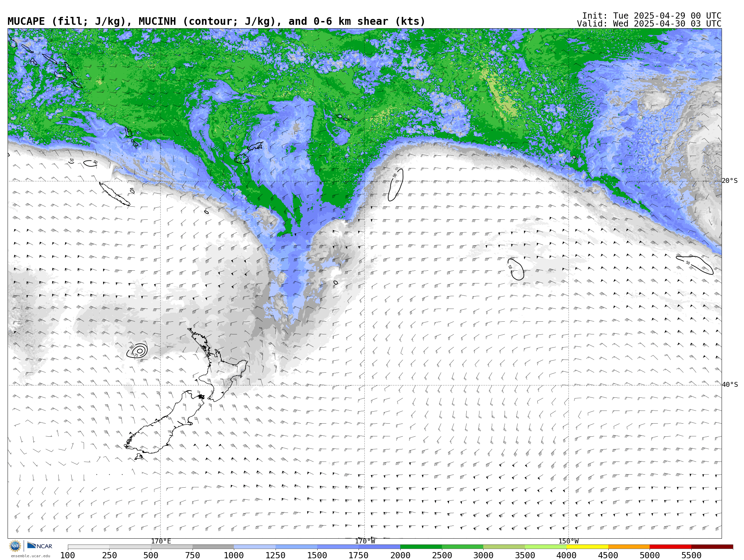Click the 150°W longitude label
The image size is (744, 560).
pos(568,541)
